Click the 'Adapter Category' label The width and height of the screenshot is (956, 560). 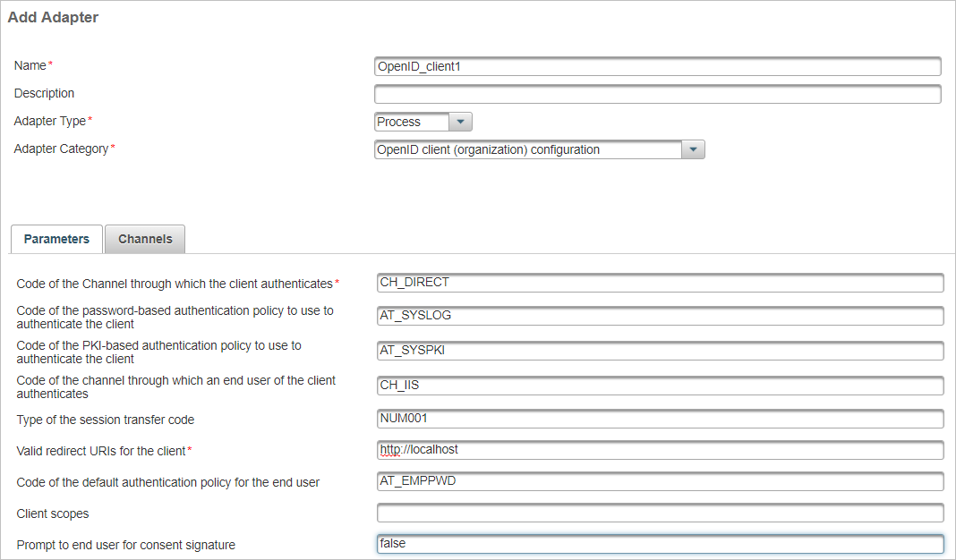click(61, 148)
